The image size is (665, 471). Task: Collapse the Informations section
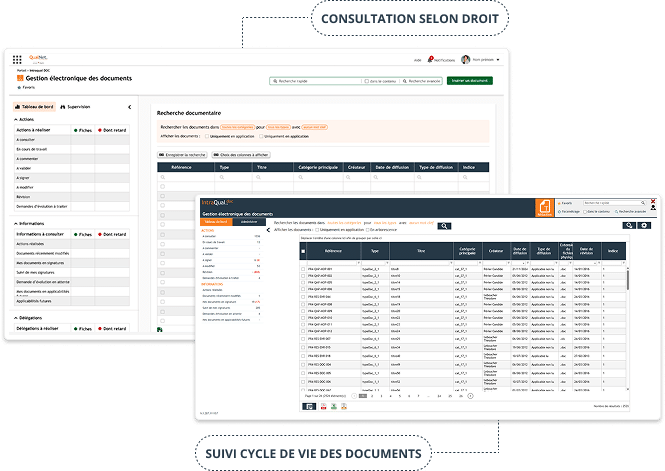15,223
